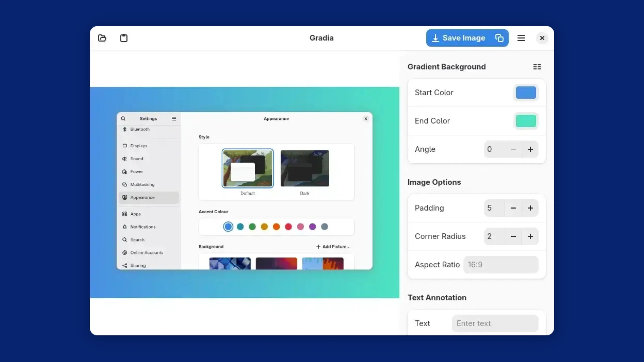Select Online Accounts in Settings sidebar
The width and height of the screenshot is (644, 362).
[x=149, y=253]
